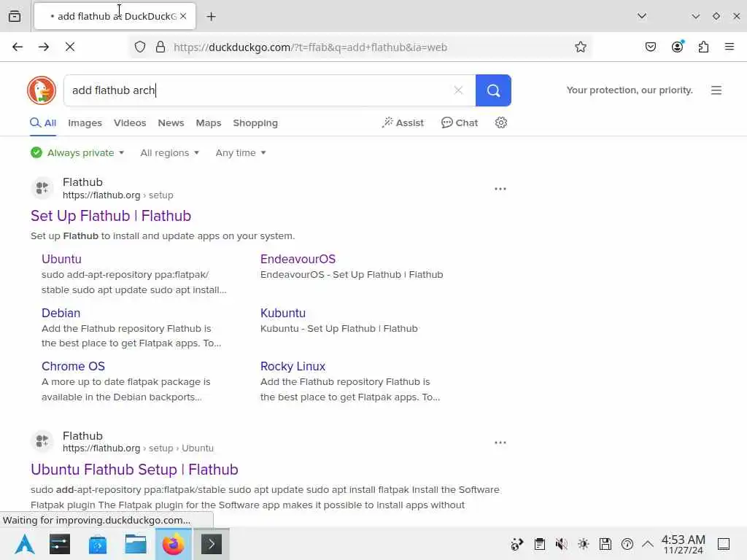
Task: Click the Flathub favicon of first result
Action: [42, 188]
